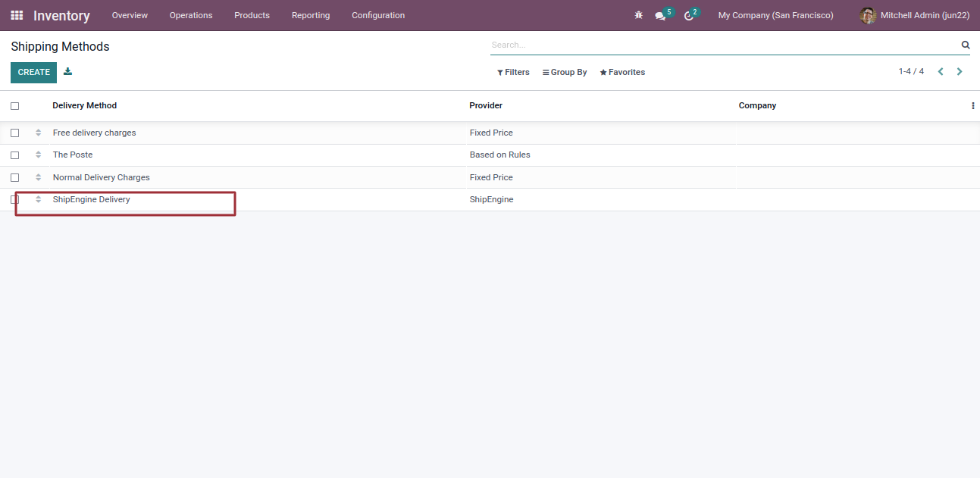Screen dimensions: 980x478
Task: Open the apps grid menu icon
Action: click(x=17, y=15)
